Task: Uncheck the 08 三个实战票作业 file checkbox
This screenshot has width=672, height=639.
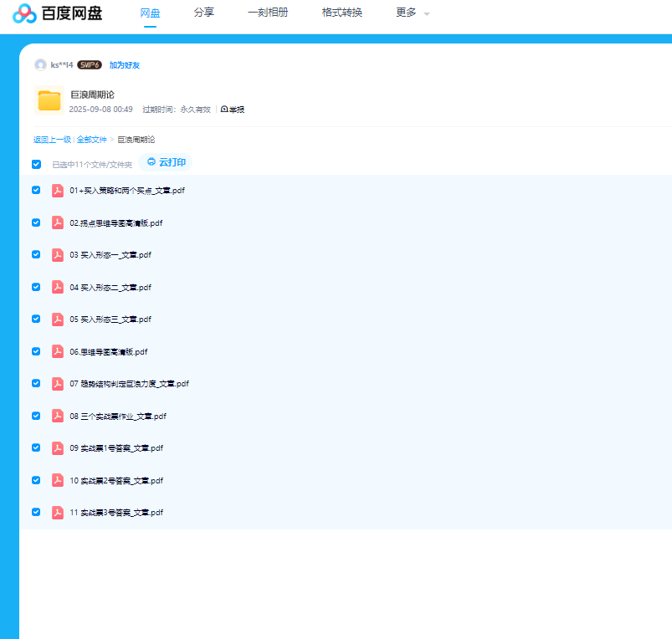Action: [36, 416]
